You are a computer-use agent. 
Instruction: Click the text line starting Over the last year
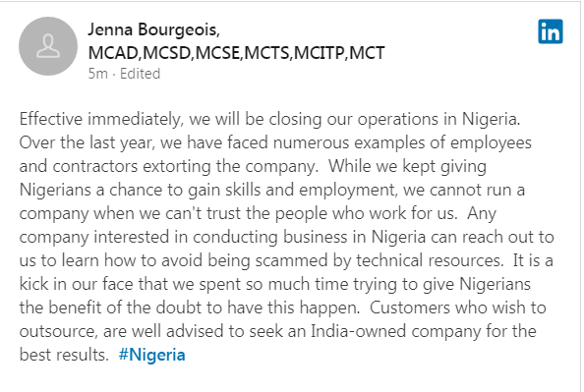[x=275, y=143]
